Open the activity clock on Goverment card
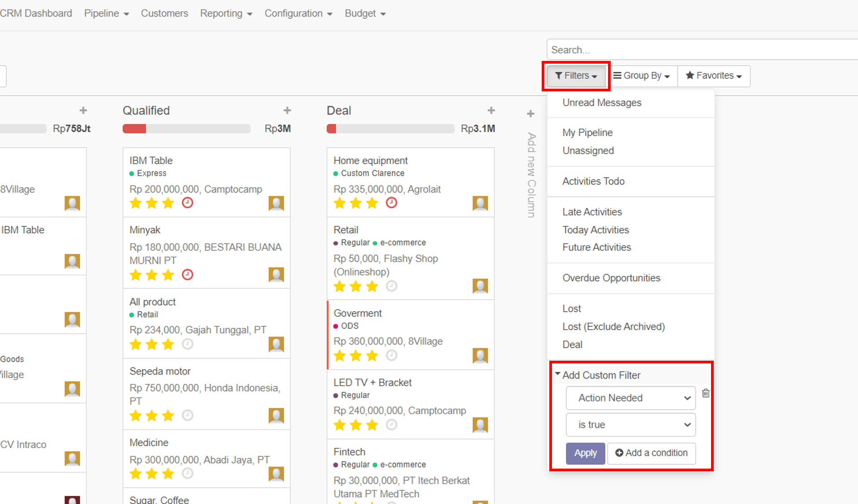The width and height of the screenshot is (858, 504). [392, 355]
